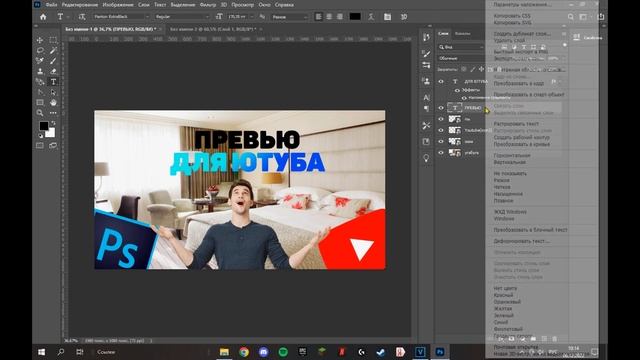The width and height of the screenshot is (640, 360).
Task: Open the text color swatch in options bar
Action: click(x=355, y=17)
